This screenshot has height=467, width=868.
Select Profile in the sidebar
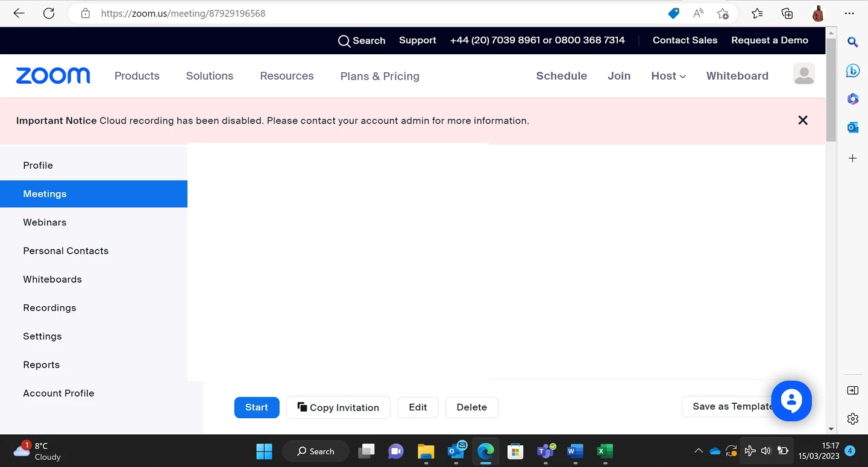pos(93,165)
